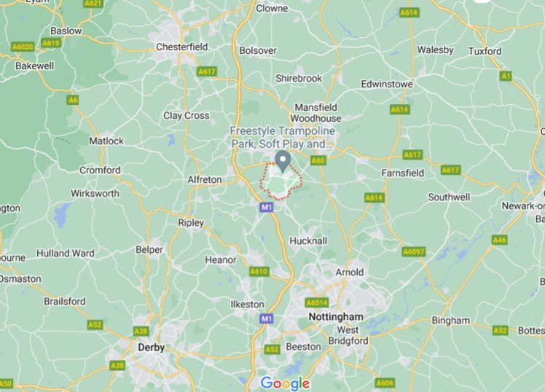
Task: Click the A6514 road shield above Nottingham
Action: click(317, 302)
